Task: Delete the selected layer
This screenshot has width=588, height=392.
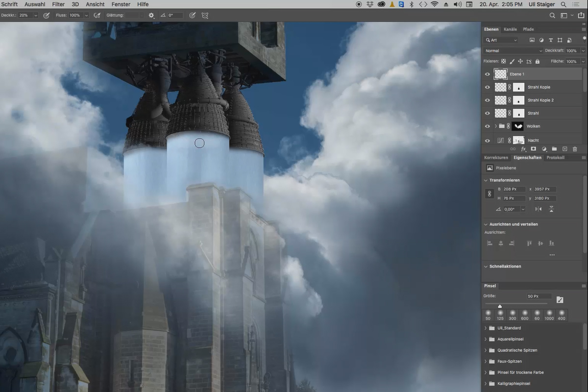Action: point(575,149)
